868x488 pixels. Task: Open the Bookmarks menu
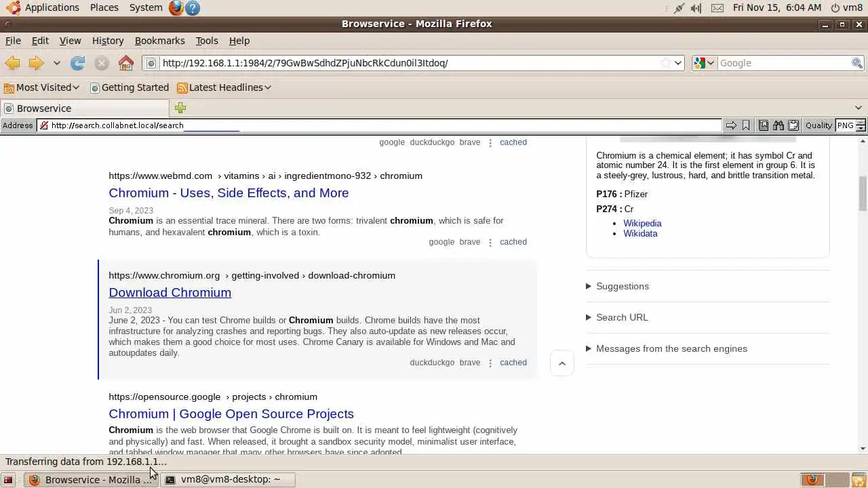coord(159,41)
